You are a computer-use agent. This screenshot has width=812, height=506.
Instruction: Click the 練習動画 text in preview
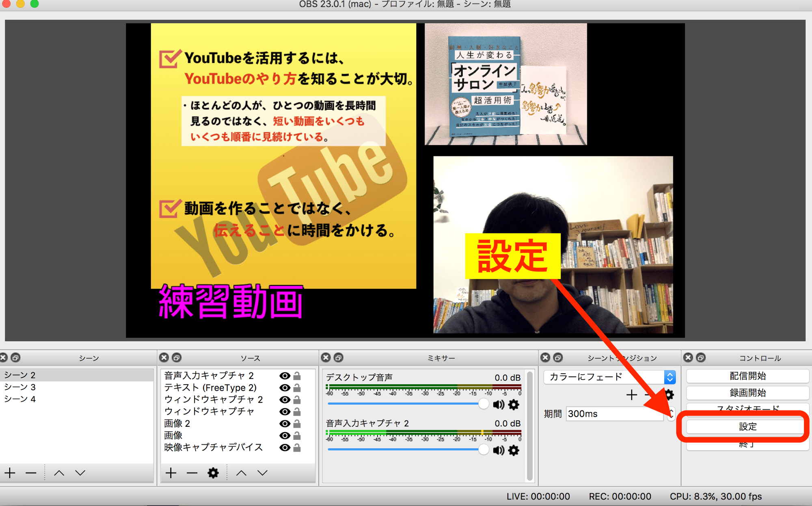pos(231,302)
